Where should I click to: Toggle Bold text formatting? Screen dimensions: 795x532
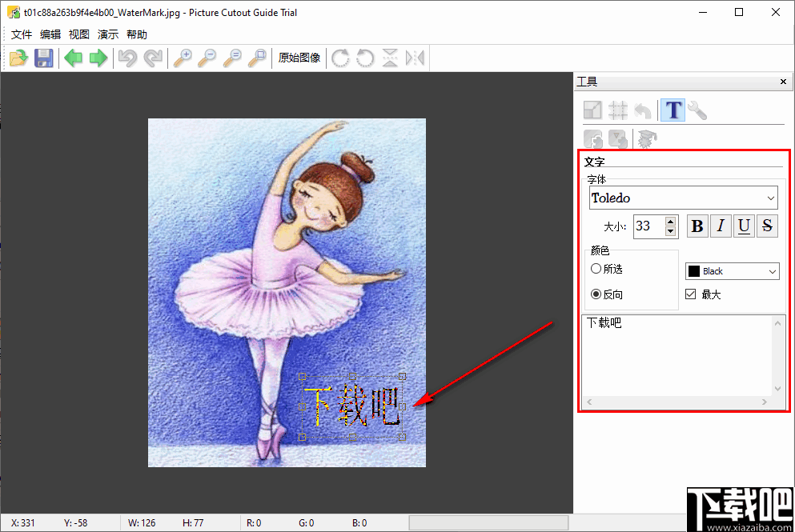(697, 226)
